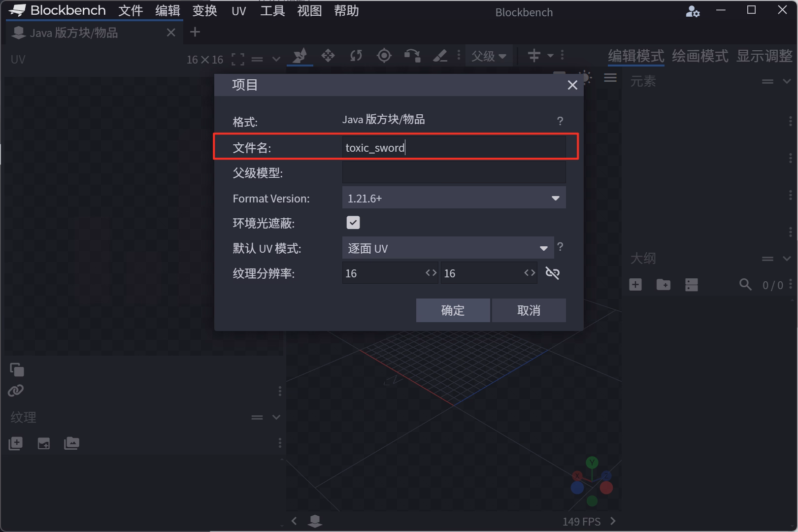
Task: Click 确定 to confirm project
Action: (453, 310)
